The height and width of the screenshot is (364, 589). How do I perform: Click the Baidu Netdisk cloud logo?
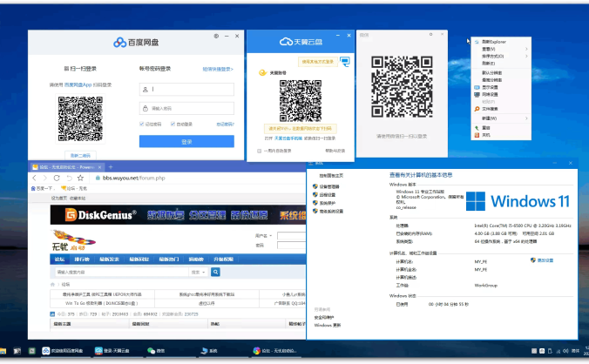pyautogui.click(x=119, y=43)
